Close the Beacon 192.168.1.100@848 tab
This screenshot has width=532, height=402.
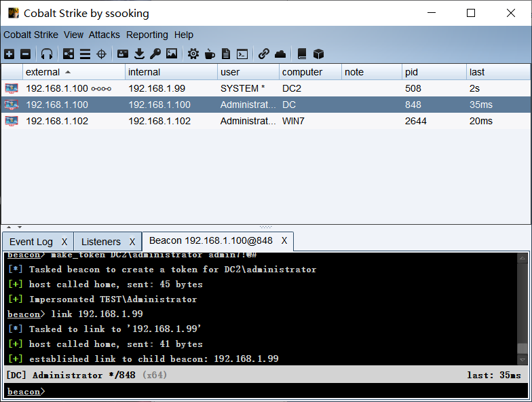(284, 240)
